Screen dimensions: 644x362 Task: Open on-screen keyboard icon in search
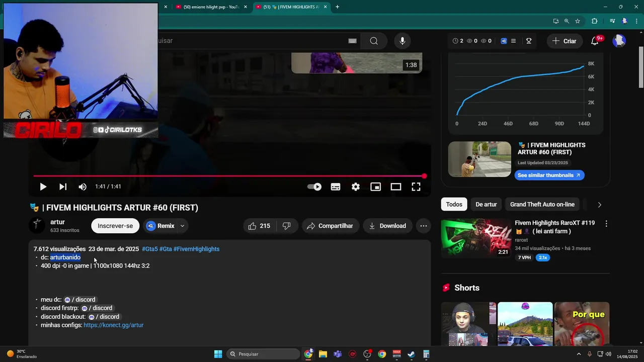click(x=352, y=41)
